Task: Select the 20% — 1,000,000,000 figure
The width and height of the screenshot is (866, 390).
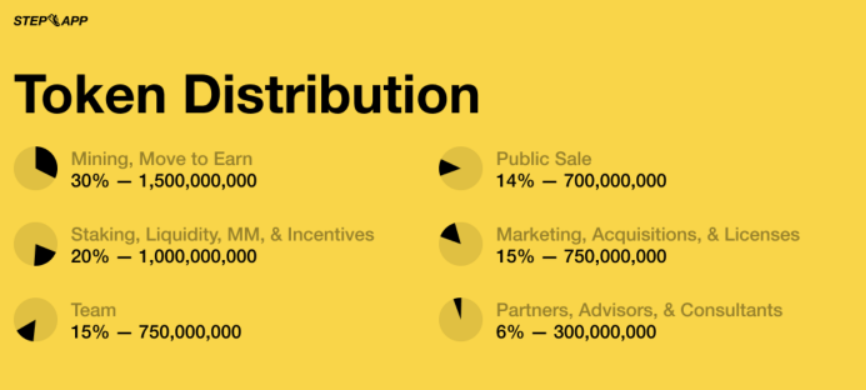Action: point(164,256)
